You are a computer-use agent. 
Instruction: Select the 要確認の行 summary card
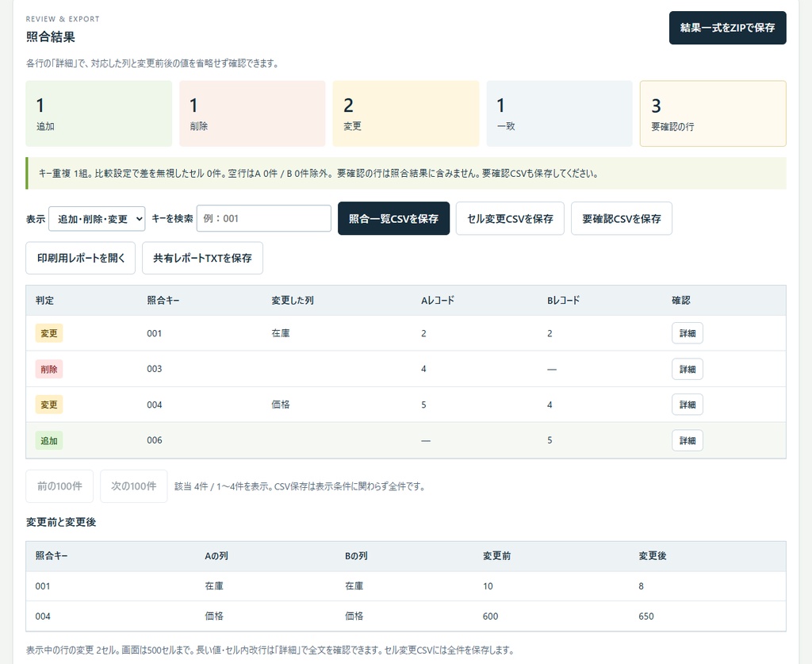[x=713, y=113]
